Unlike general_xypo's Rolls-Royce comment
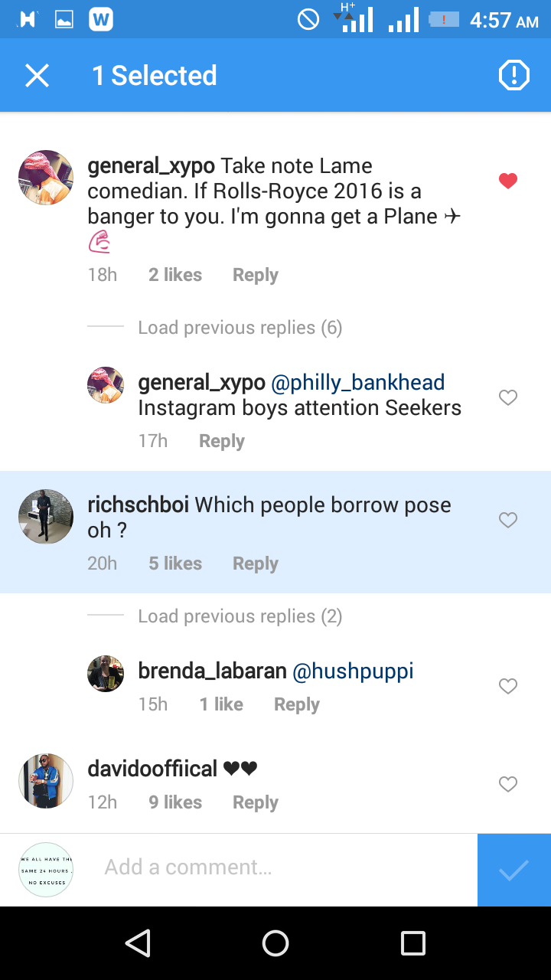The image size is (551, 980). pos(508,181)
